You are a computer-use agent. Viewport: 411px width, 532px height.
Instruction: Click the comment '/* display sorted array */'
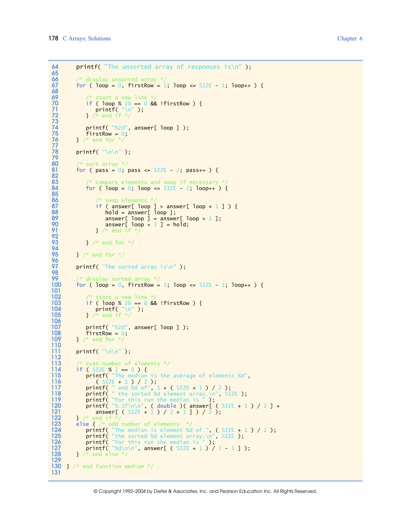[118, 279]
